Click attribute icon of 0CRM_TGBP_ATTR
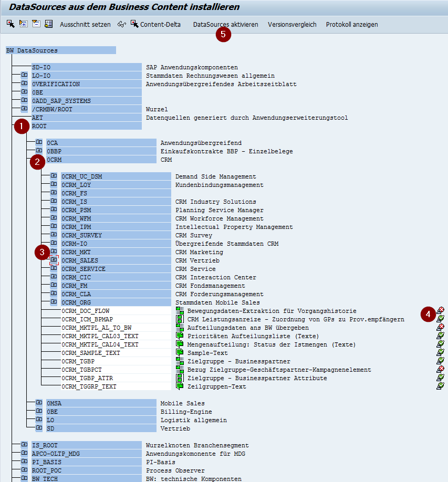 pos(180,378)
